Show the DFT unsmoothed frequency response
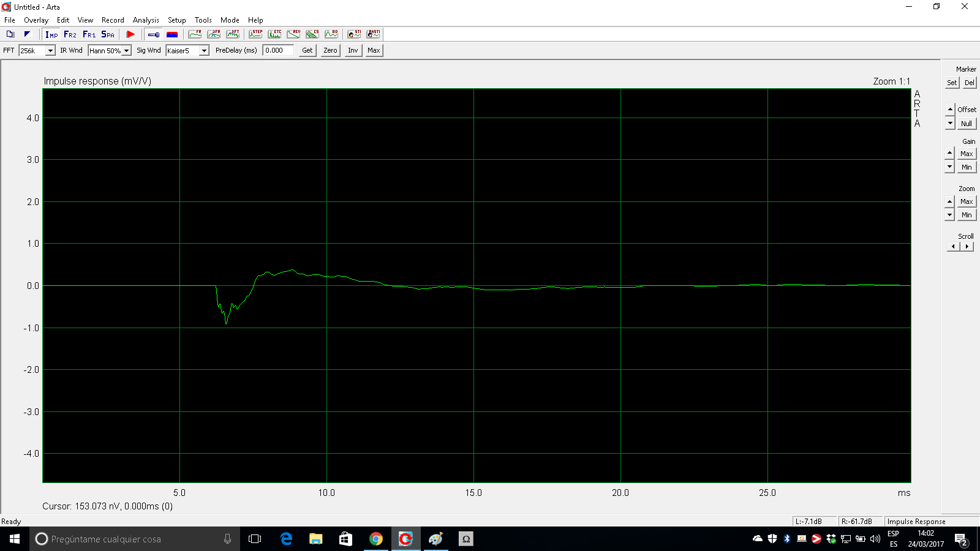Image resolution: width=980 pixels, height=551 pixels. point(233,34)
